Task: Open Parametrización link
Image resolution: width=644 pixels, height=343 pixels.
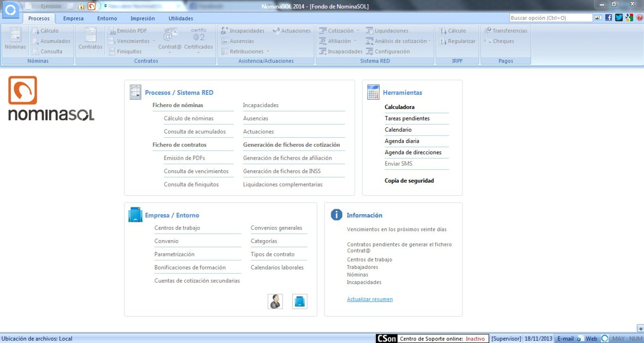Action: tap(174, 254)
